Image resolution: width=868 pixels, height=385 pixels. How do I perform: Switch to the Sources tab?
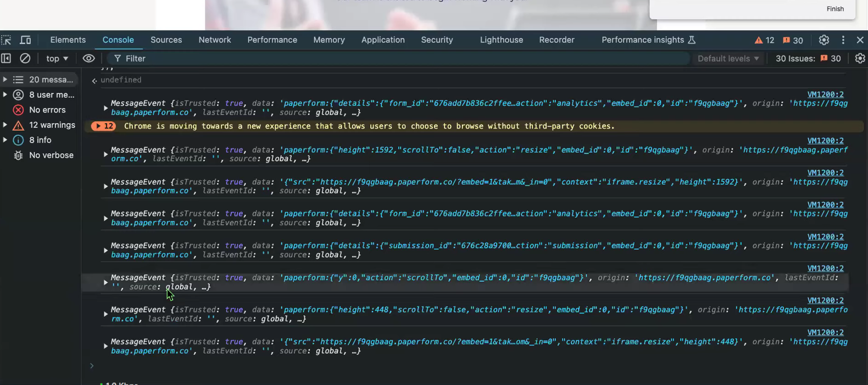click(166, 40)
